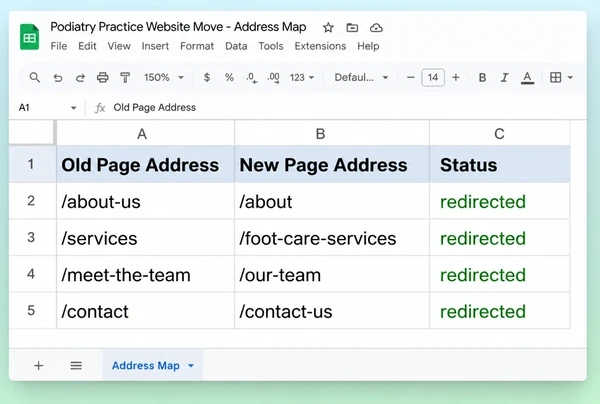
Task: Select row 1 header
Action: click(33, 164)
